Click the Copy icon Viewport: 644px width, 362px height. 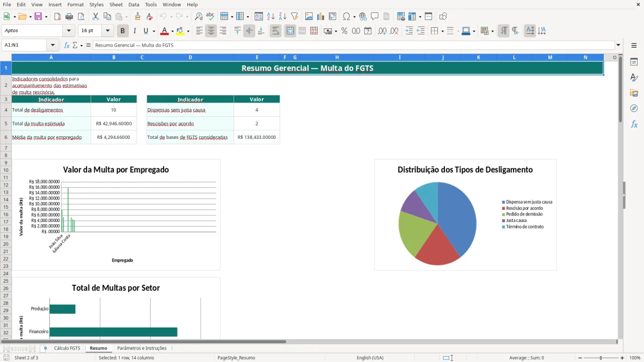coord(107,17)
